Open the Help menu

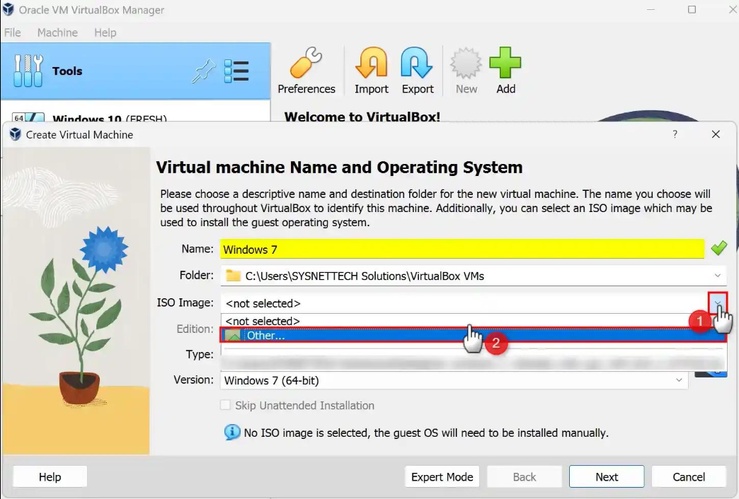click(105, 33)
